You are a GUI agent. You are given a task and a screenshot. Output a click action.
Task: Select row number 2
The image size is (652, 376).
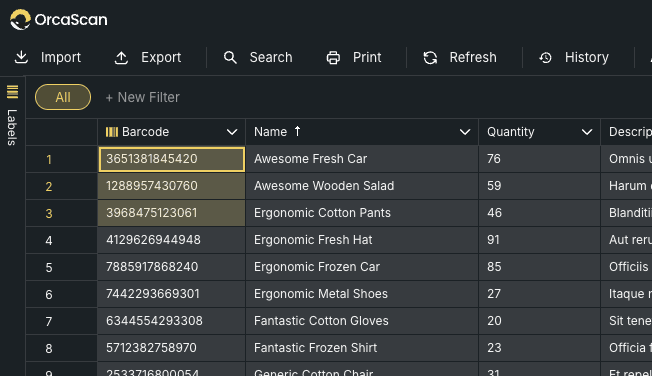[x=49, y=186]
